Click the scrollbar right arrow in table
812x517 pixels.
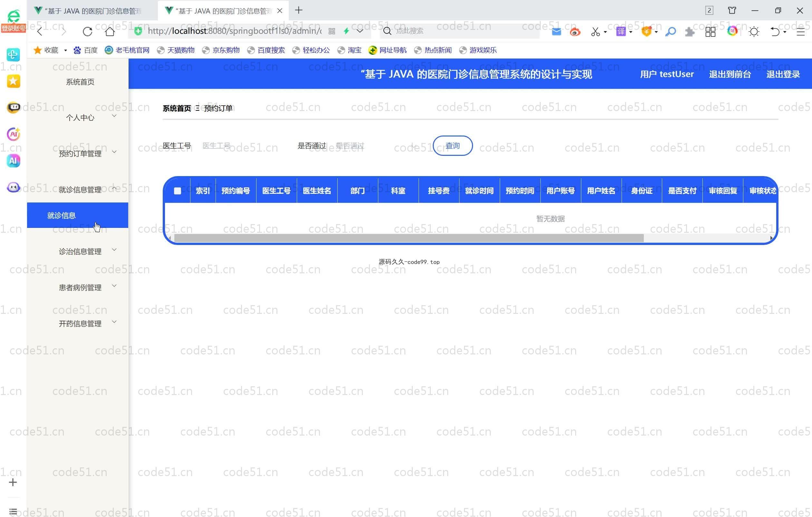click(771, 238)
